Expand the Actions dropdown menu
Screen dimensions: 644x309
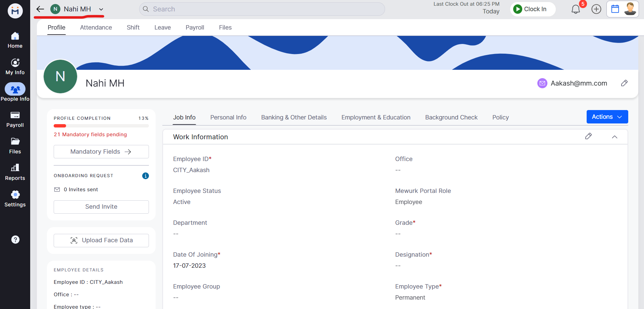[607, 117]
